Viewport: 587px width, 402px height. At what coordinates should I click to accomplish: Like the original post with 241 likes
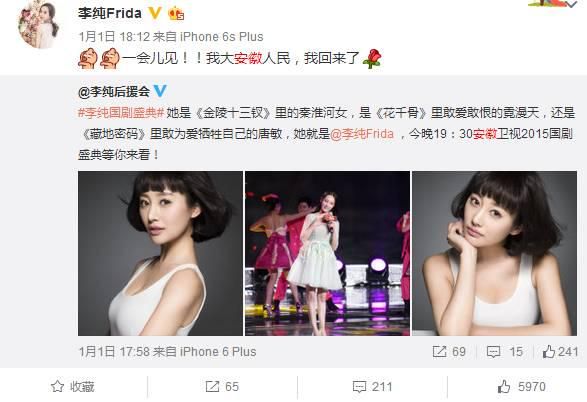tap(560, 351)
